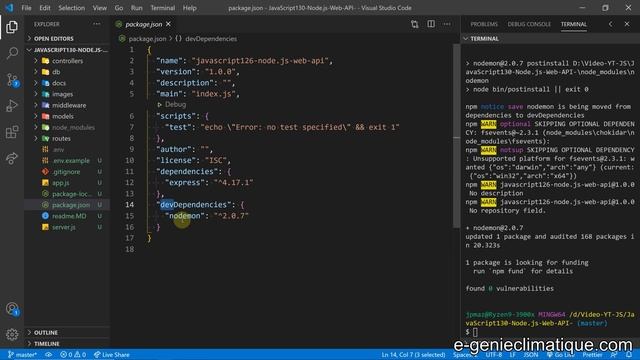Click JSON language mode in status bar
The width and height of the screenshot is (640, 360).
[531, 355]
